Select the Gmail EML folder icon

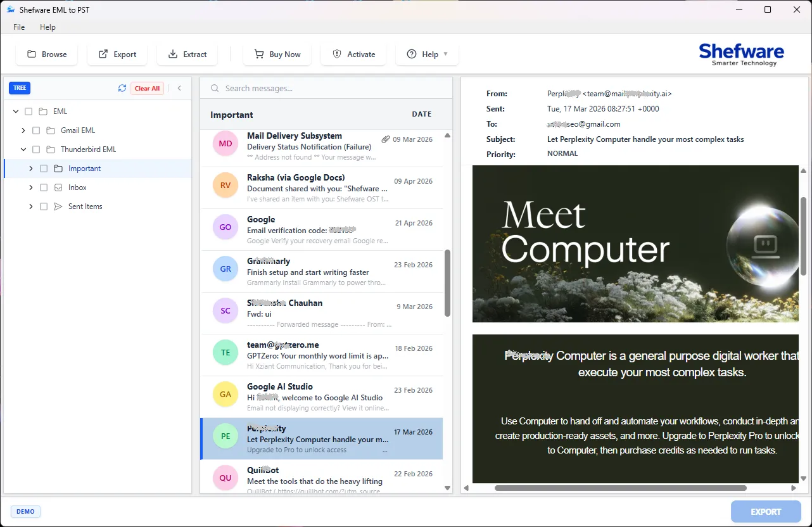click(51, 130)
